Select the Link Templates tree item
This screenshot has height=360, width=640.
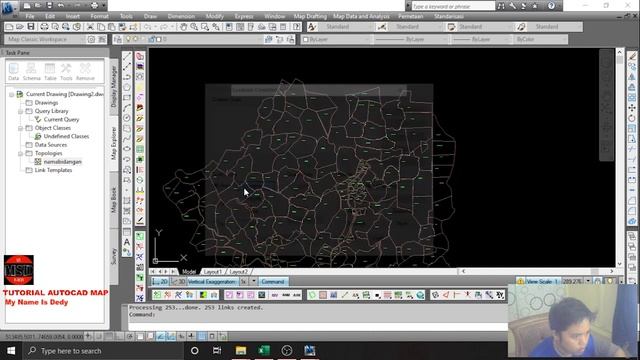click(53, 170)
